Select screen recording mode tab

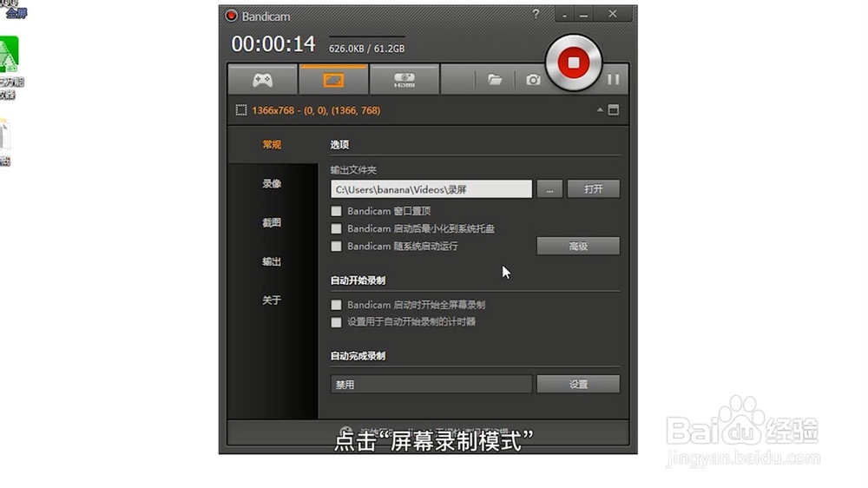(x=333, y=80)
